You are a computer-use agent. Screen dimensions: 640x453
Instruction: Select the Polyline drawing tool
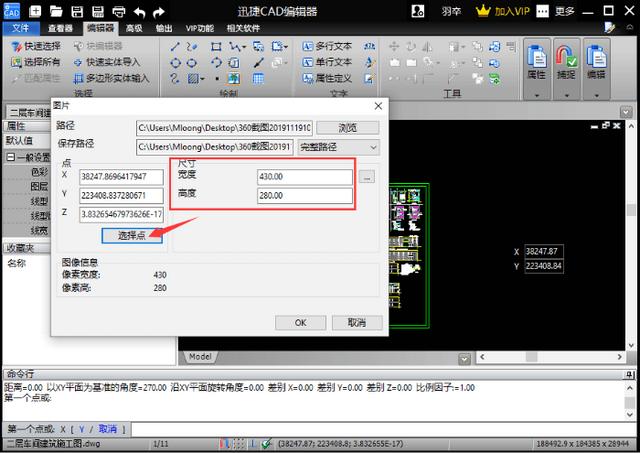(x=235, y=47)
